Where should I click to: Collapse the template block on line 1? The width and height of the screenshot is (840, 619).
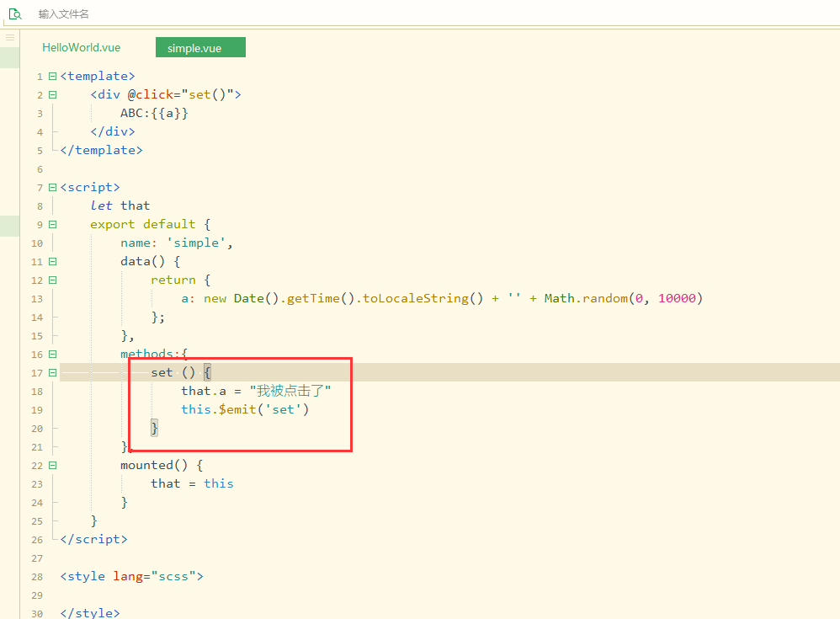52,77
